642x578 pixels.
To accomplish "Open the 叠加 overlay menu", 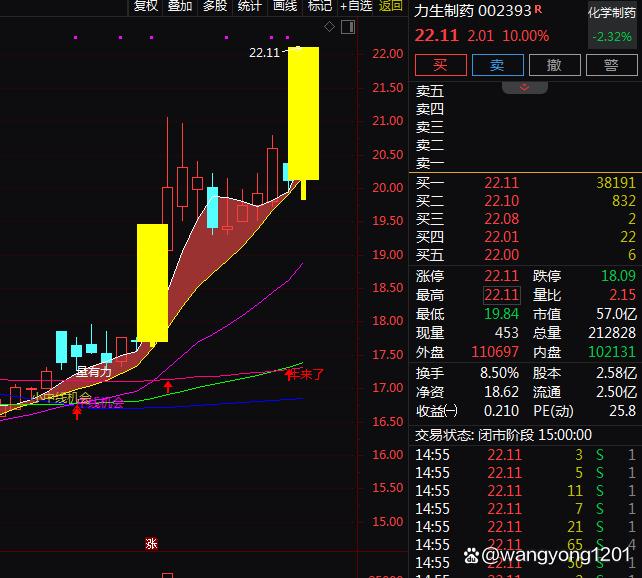I will pyautogui.click(x=180, y=6).
